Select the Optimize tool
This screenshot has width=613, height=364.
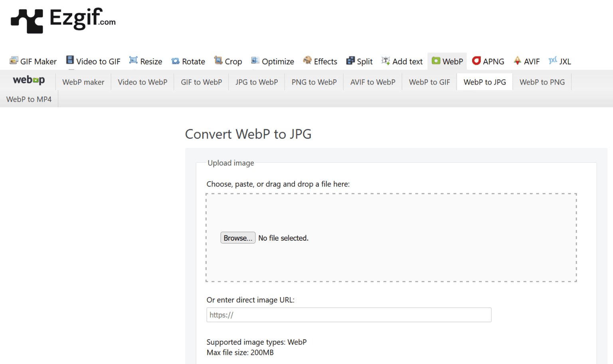(x=273, y=61)
